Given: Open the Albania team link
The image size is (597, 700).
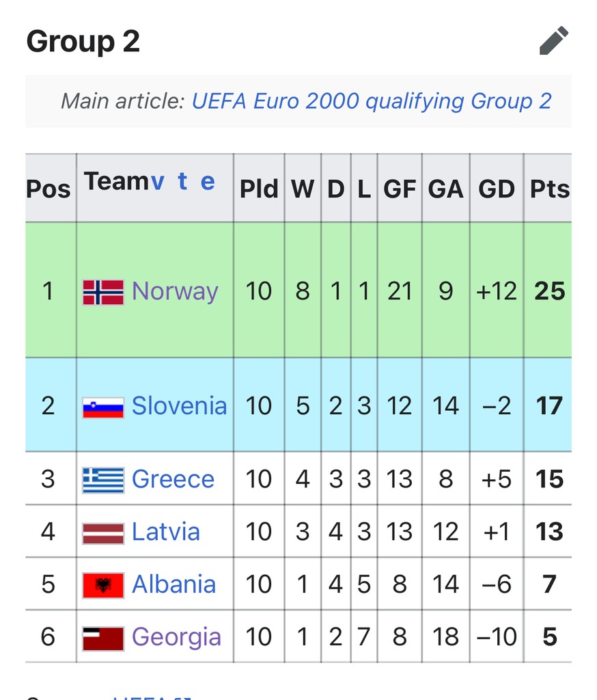Looking at the screenshot, I should pos(174,584).
